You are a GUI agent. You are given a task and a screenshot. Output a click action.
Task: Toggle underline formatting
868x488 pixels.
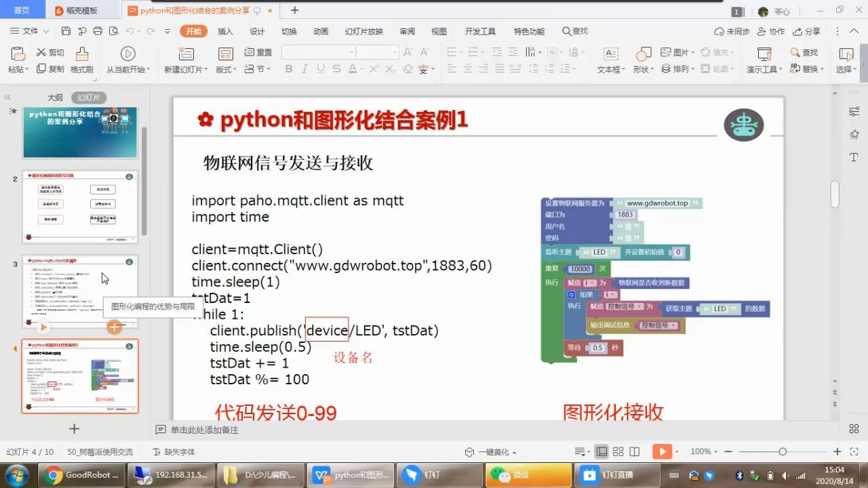tap(319, 68)
